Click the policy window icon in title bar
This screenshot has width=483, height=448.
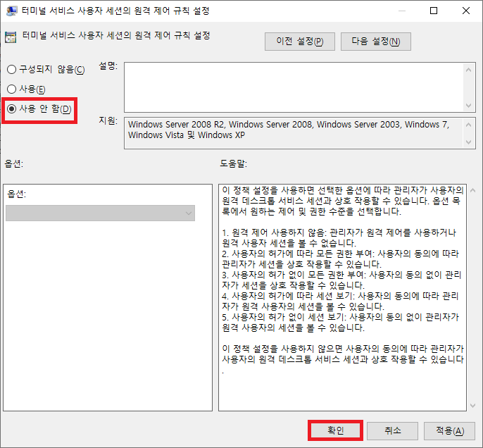click(11, 11)
